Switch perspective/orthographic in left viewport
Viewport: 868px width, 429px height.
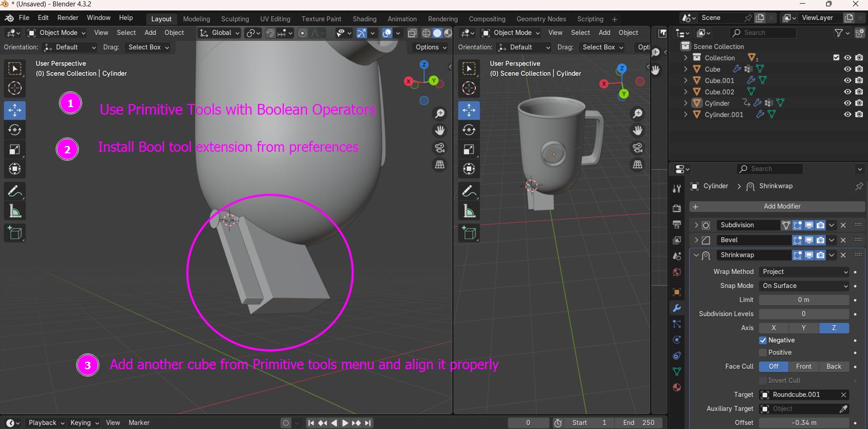(x=440, y=164)
